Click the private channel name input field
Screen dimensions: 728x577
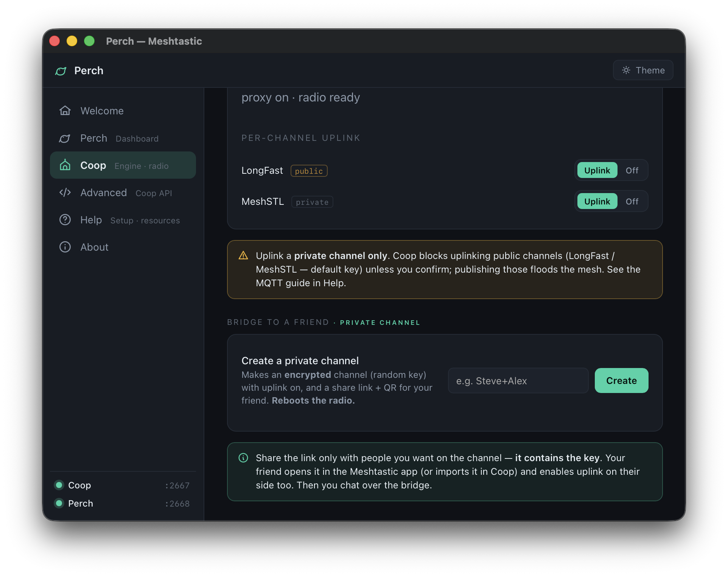518,381
